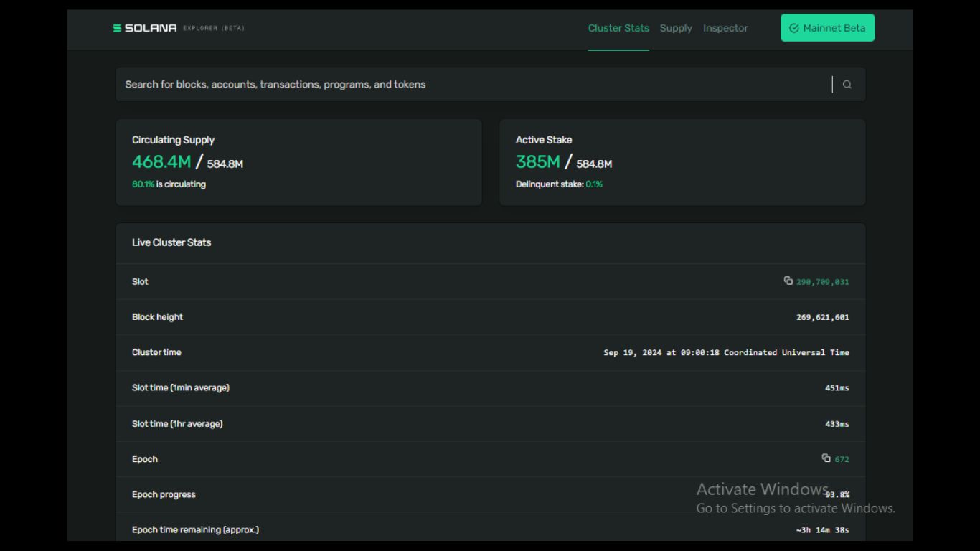Image resolution: width=980 pixels, height=551 pixels.
Task: Click the 'Circulating Supply' card title
Action: (173, 140)
